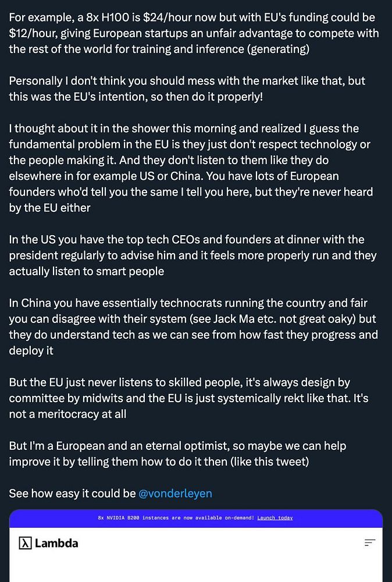Click the paragraph starting 'In the US you have'
The image size is (392, 582).
click(x=192, y=255)
